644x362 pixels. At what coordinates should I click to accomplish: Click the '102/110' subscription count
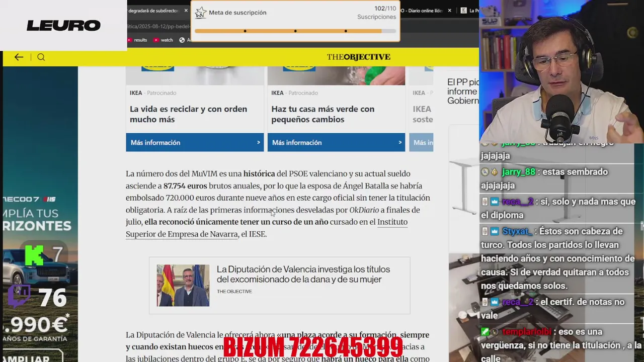(385, 9)
